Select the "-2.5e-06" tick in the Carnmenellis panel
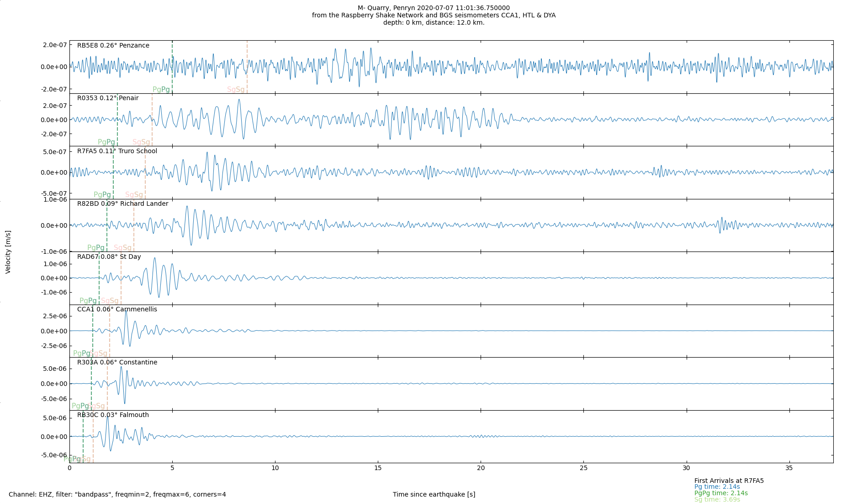Image resolution: width=868 pixels, height=503 pixels. [x=54, y=346]
